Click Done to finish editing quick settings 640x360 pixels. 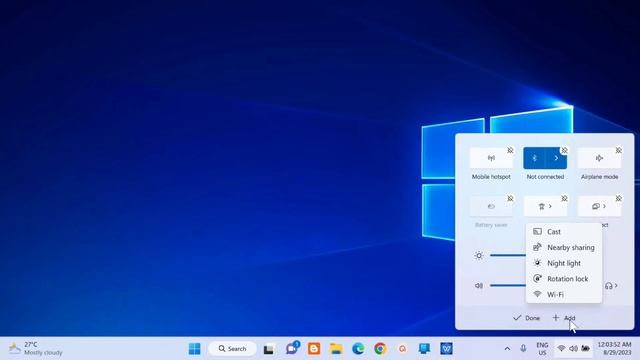tap(527, 318)
